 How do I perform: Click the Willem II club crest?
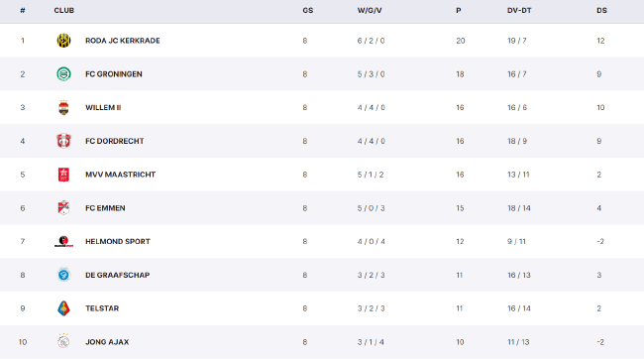(x=63, y=107)
